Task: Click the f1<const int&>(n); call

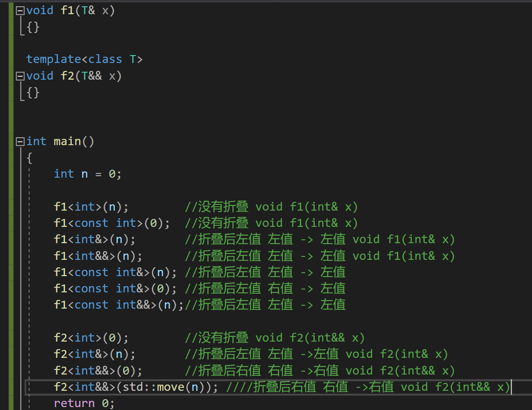Action: click(115, 272)
